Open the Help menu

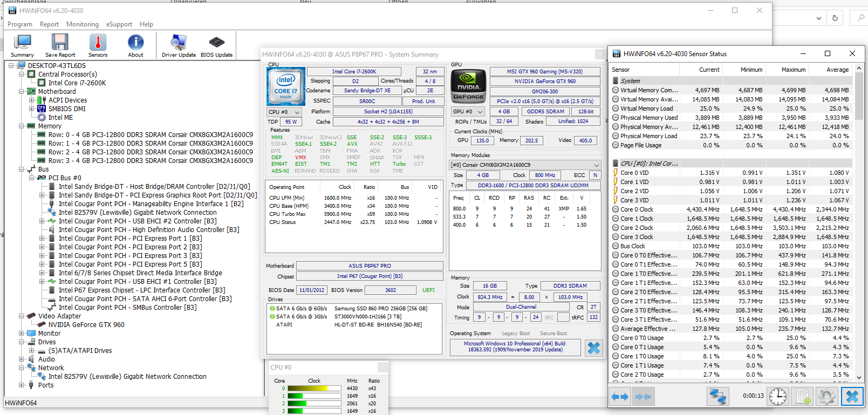point(146,24)
